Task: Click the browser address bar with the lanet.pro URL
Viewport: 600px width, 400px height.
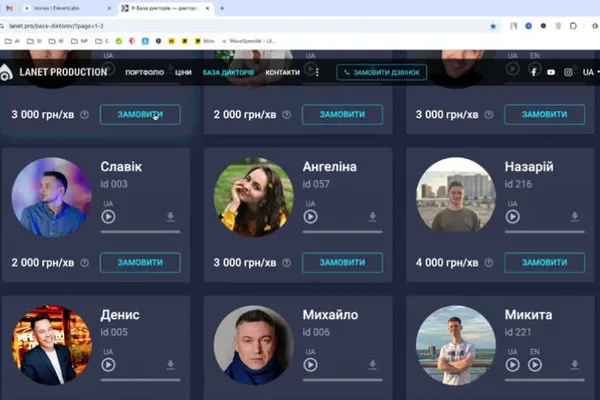Action: (245, 26)
